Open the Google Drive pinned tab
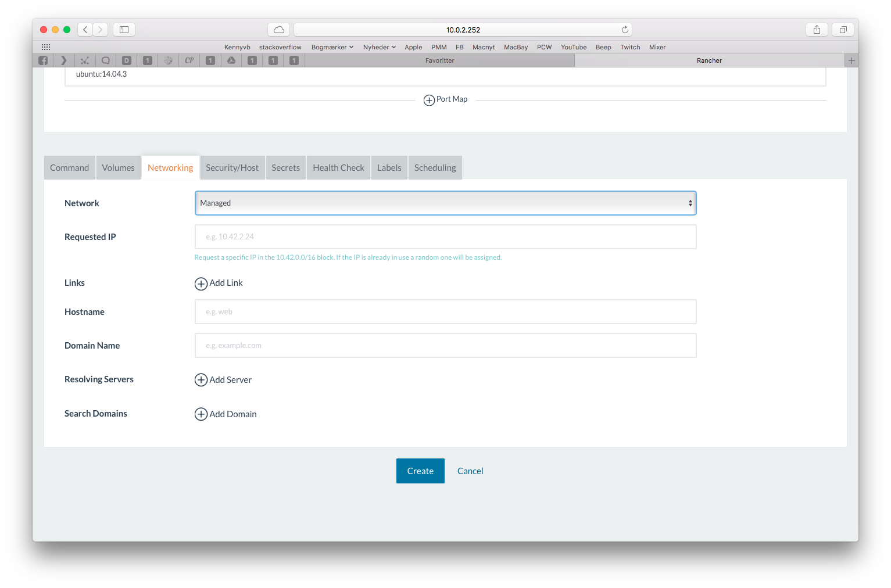891x588 pixels. (x=231, y=60)
